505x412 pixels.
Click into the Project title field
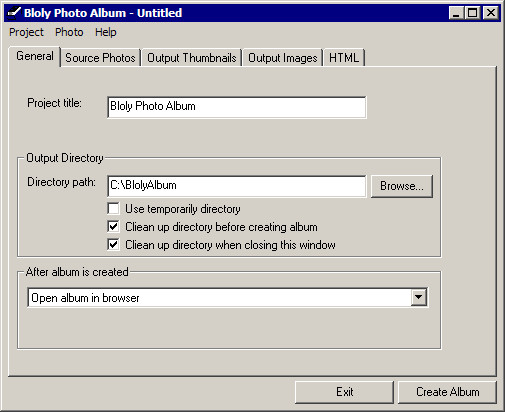coord(237,107)
